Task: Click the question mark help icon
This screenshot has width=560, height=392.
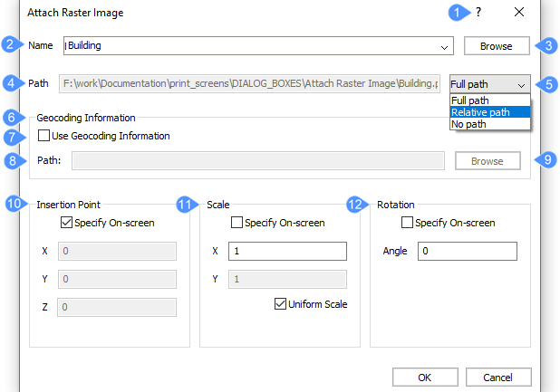Action: point(478,13)
